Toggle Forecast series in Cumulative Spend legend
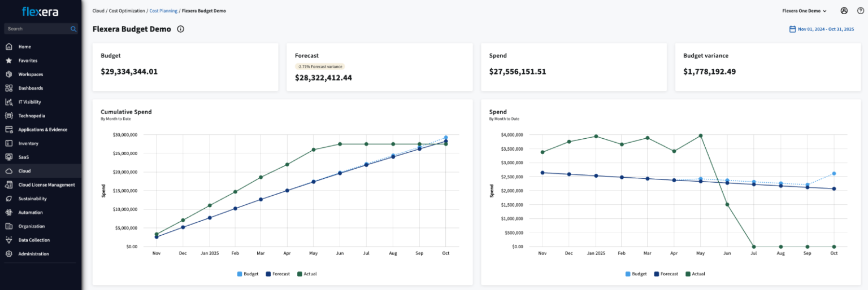 click(x=277, y=274)
